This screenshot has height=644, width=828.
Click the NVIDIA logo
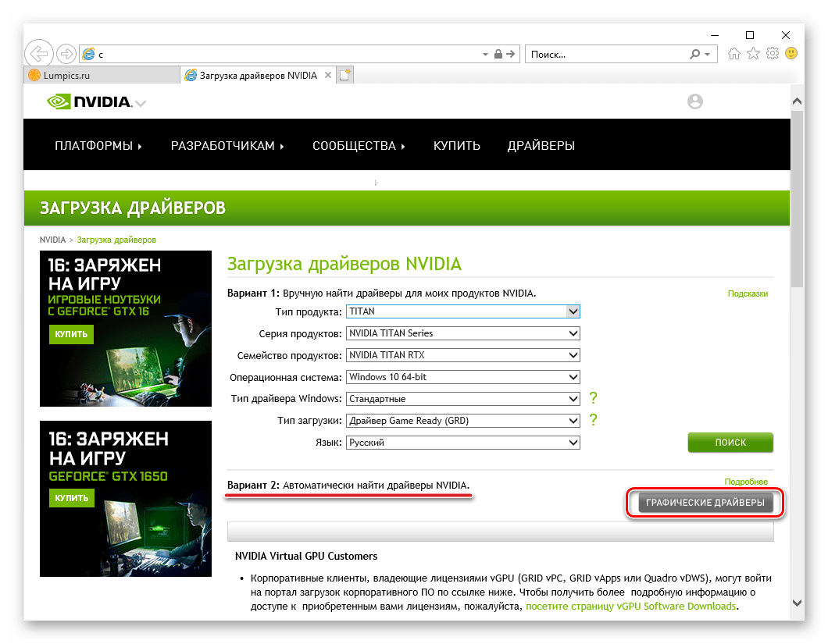click(x=89, y=101)
